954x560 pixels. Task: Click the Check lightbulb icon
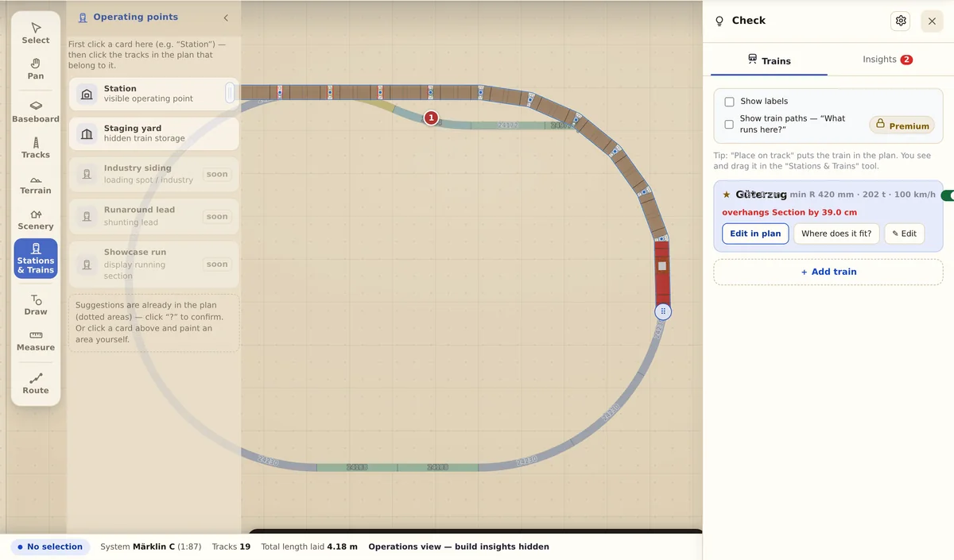coord(719,21)
